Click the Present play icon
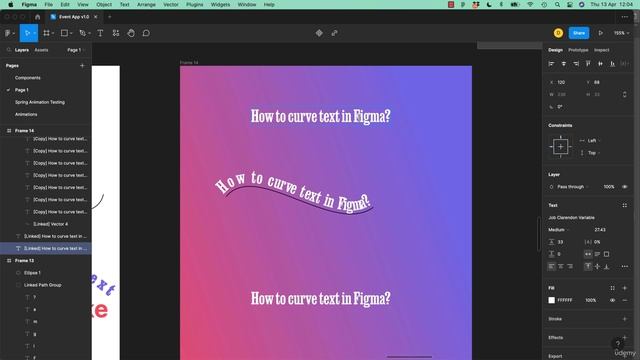This screenshot has height=360, width=640. pos(600,33)
